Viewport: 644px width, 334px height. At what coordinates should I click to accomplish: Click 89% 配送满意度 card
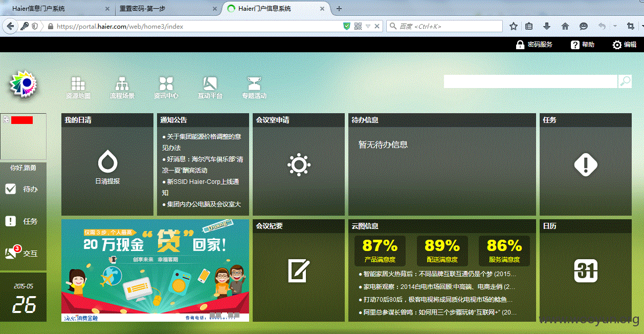click(442, 251)
